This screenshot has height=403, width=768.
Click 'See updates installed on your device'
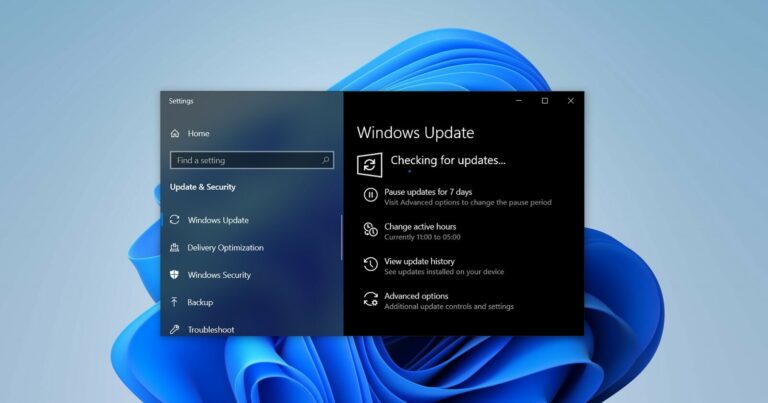[x=444, y=272]
